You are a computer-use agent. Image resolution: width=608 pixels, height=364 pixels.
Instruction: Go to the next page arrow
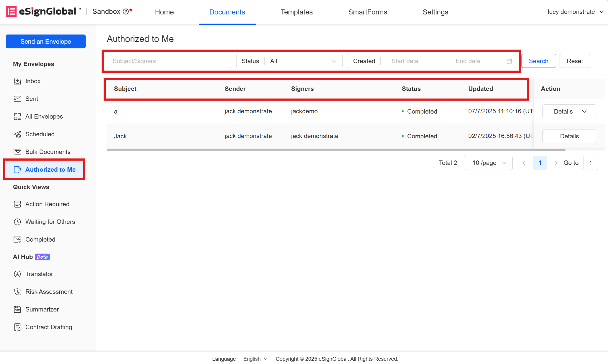[556, 163]
